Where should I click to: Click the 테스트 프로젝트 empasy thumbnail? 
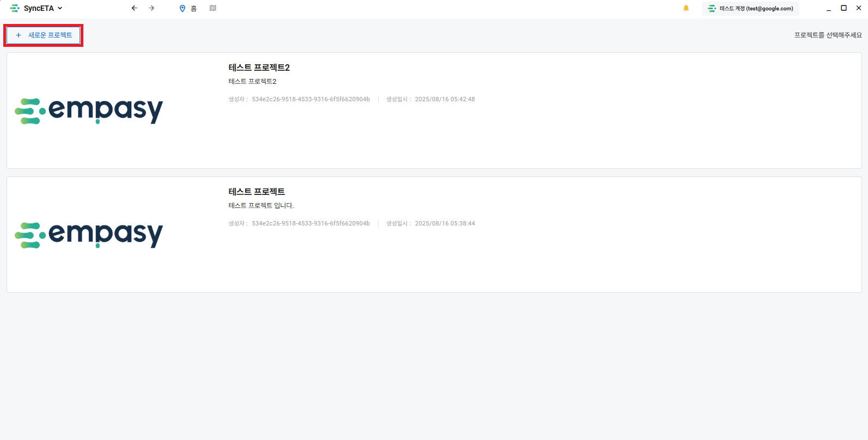click(89, 235)
